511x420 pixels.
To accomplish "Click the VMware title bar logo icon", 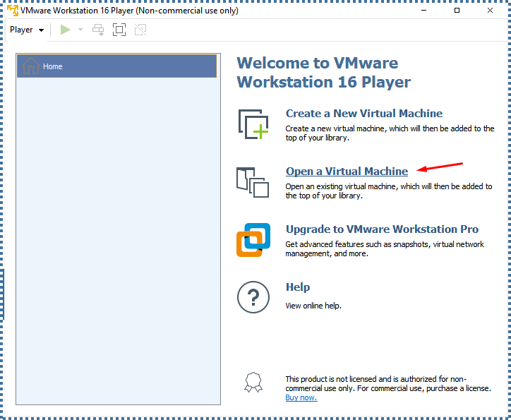I will (13, 11).
